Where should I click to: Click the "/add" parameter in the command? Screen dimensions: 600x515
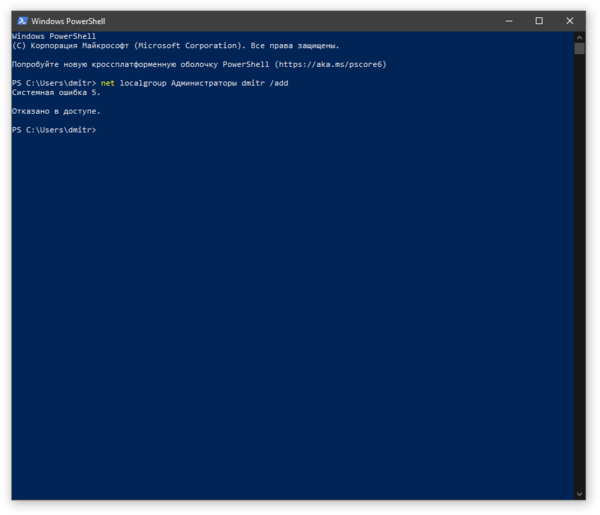point(279,83)
